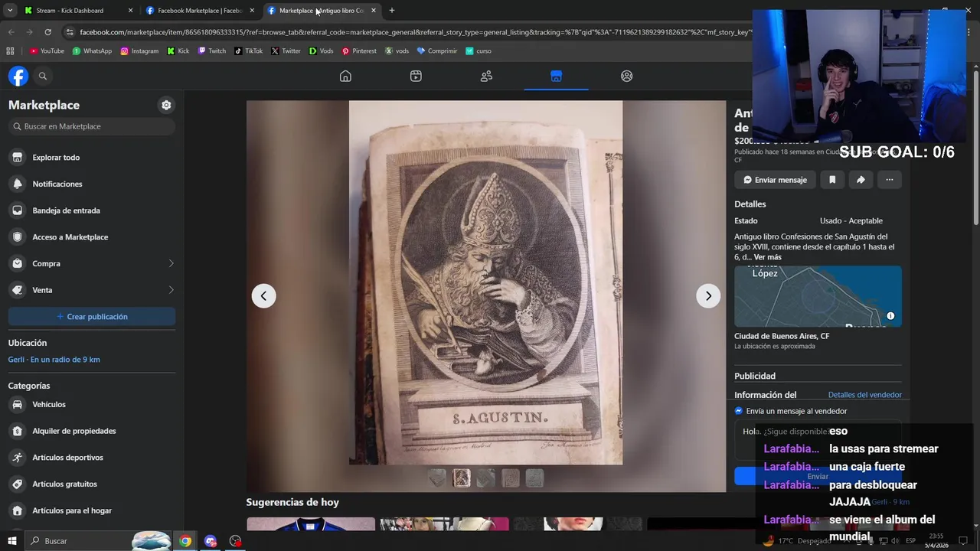This screenshot has height=551, width=980.
Task: Open listing more options (three dots)
Action: (x=890, y=180)
